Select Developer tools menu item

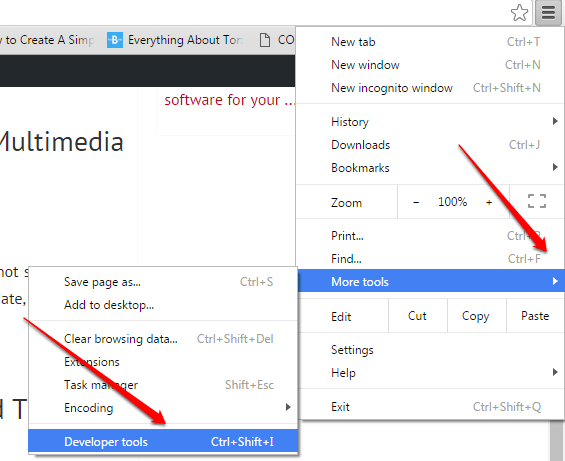tap(163, 441)
